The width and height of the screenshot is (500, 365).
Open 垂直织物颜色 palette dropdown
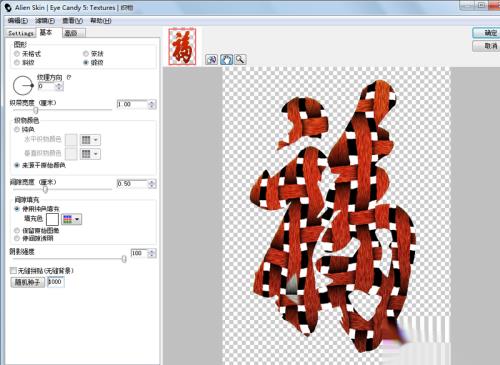click(x=90, y=154)
